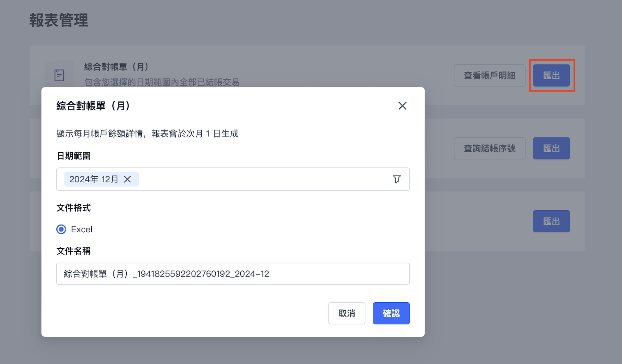The width and height of the screenshot is (622, 364).
Task: Click the 文件名稱 label
Action: tap(73, 251)
